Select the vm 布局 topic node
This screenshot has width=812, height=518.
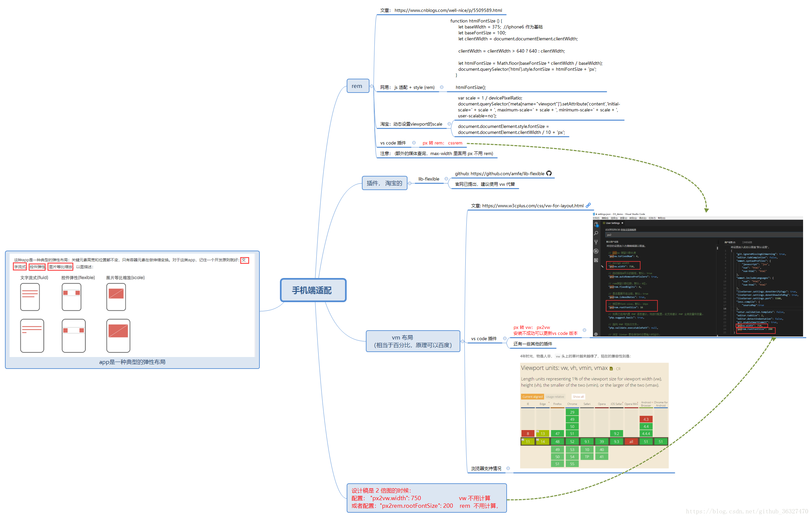point(413,341)
